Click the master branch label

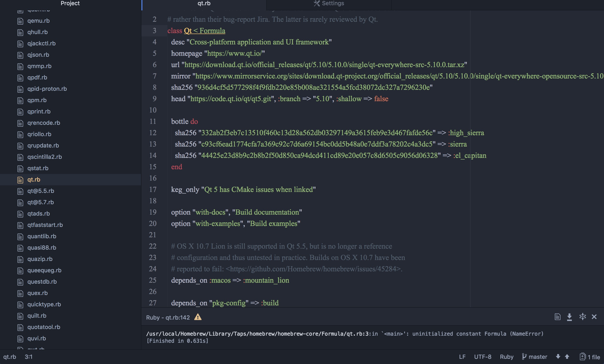(537, 357)
